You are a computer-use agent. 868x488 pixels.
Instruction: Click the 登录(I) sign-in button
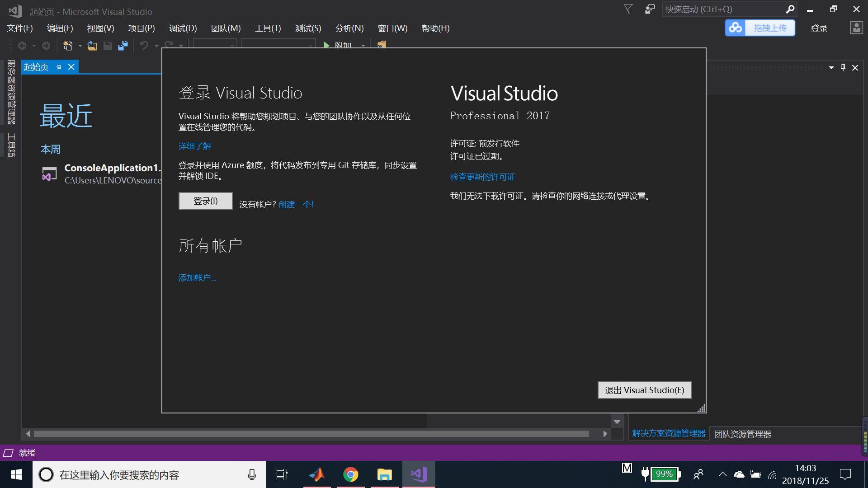tap(205, 201)
